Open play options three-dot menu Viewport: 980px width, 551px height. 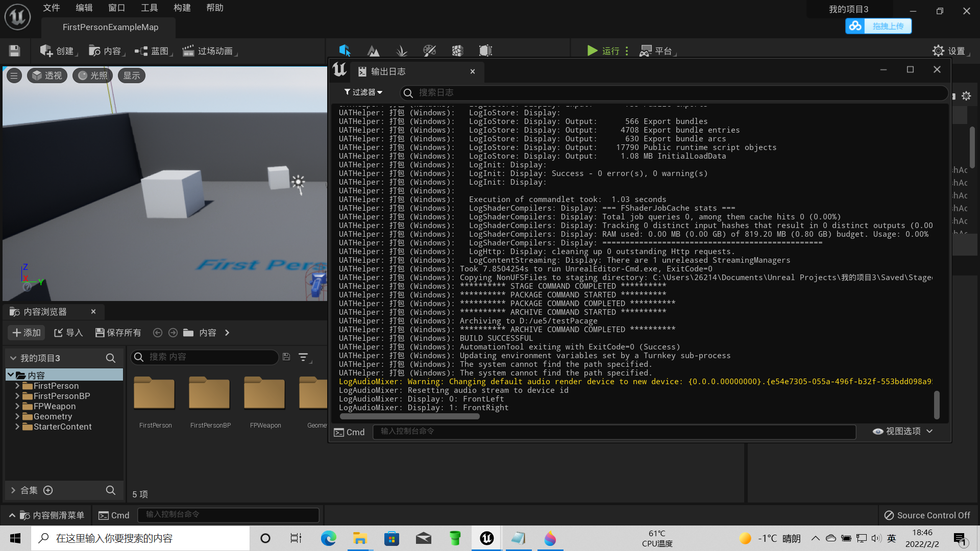[x=627, y=51]
